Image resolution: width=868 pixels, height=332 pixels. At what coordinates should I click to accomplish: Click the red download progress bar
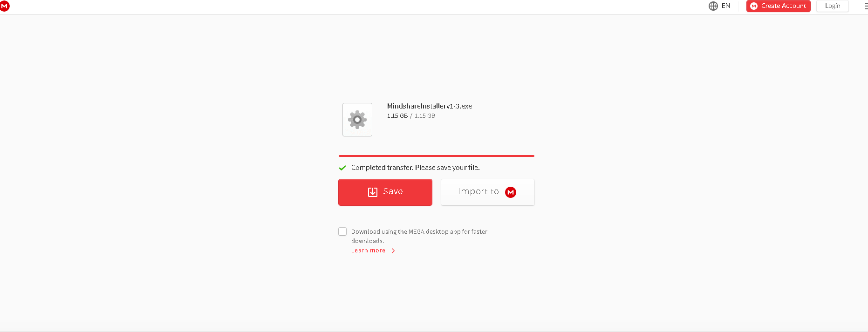click(436, 156)
